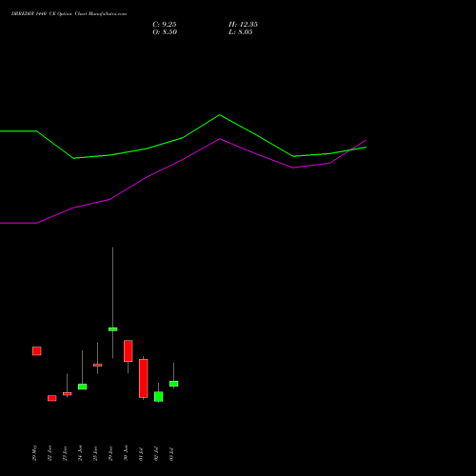Select the green candle above 24 Jun
The height and width of the screenshot is (476, 476).
(83, 387)
